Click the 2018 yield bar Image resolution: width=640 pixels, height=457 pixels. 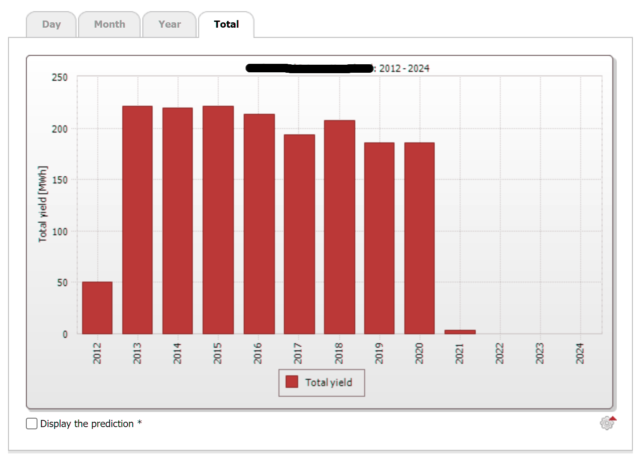pyautogui.click(x=339, y=227)
